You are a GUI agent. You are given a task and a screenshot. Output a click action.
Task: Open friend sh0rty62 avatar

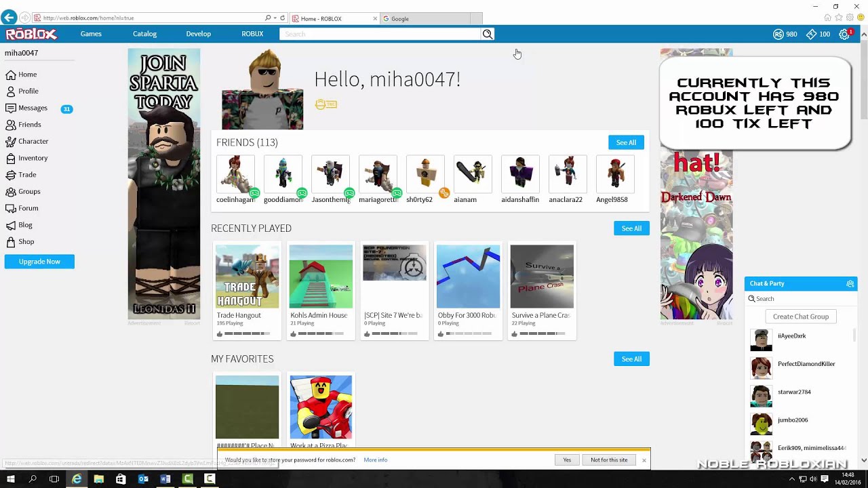click(425, 174)
